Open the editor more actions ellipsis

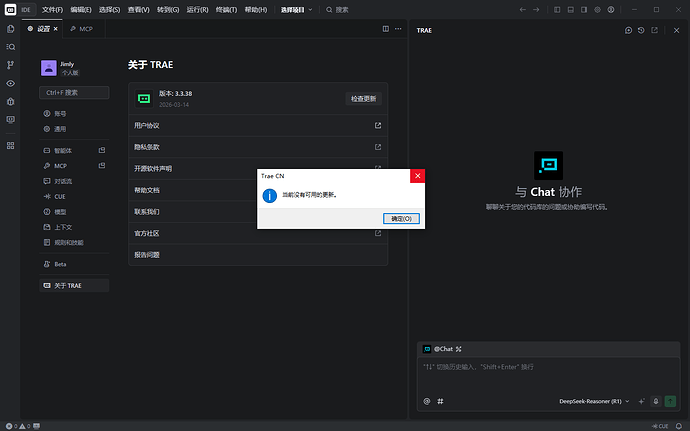pos(398,29)
